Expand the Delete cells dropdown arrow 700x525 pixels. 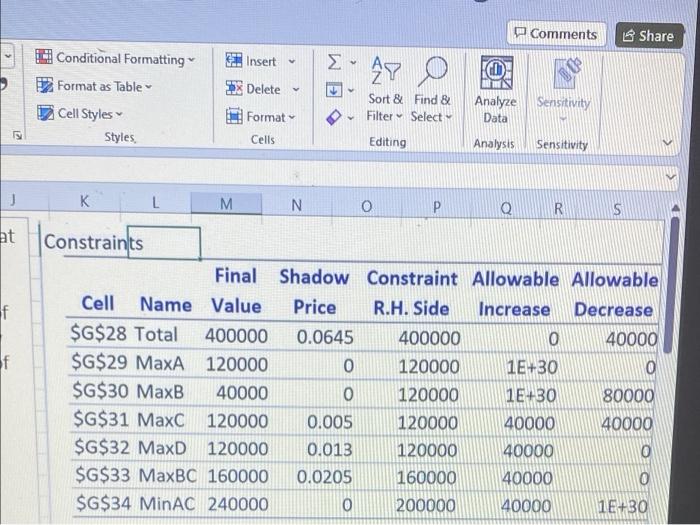pos(296,90)
